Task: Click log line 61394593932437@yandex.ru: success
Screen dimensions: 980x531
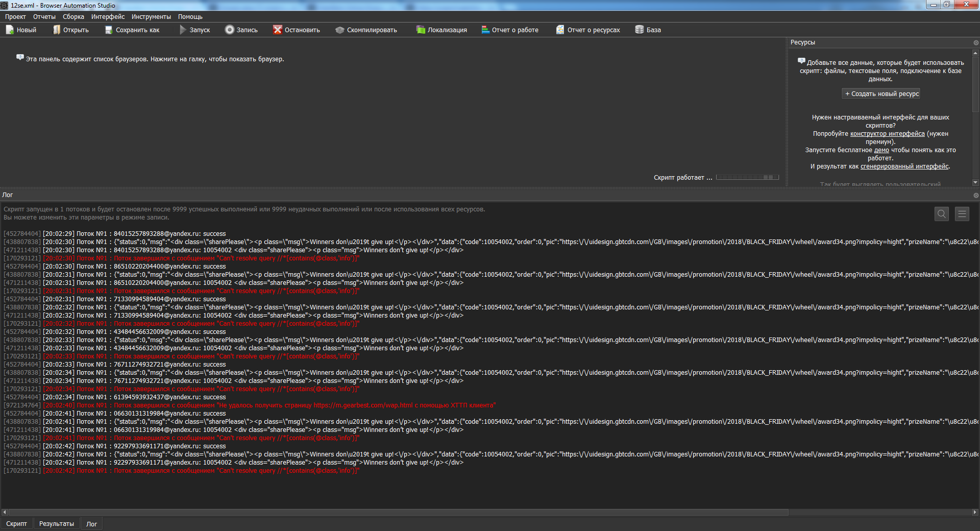Action: pyautogui.click(x=115, y=397)
